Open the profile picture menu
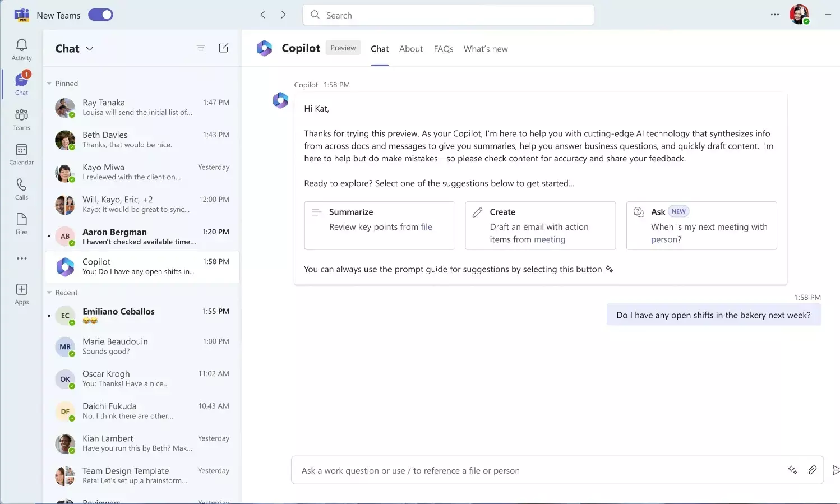The image size is (840, 504). [799, 15]
